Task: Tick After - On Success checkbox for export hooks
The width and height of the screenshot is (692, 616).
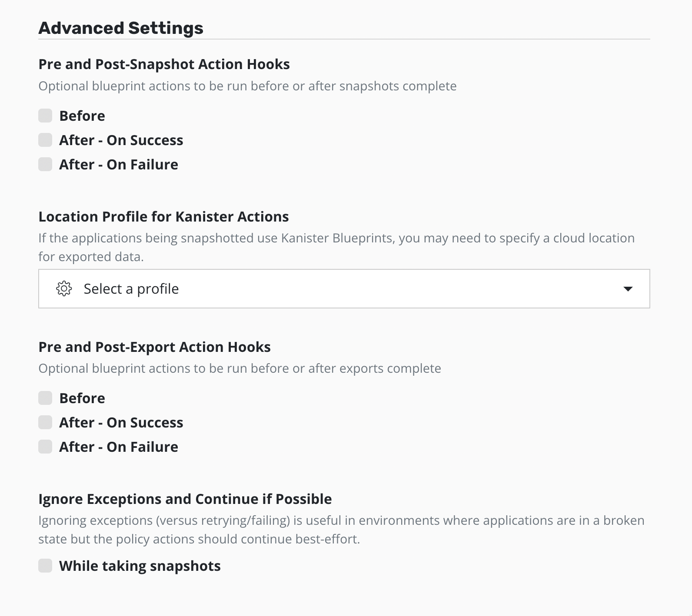Action: tap(45, 423)
